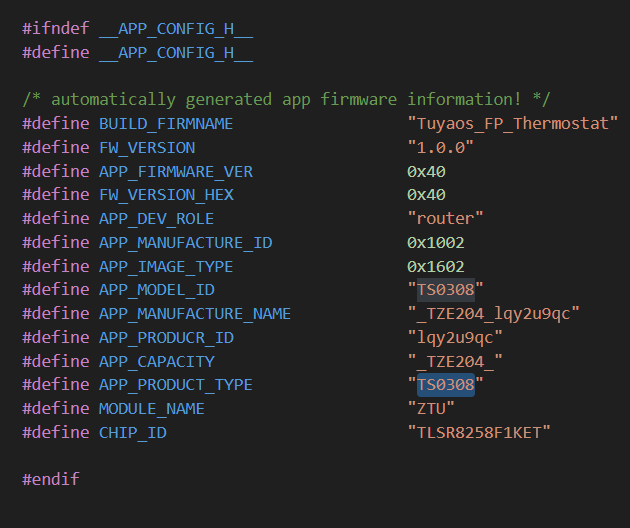Image resolution: width=630 pixels, height=528 pixels.
Task: Click the FW_VERSION macro name
Action: tap(147, 147)
